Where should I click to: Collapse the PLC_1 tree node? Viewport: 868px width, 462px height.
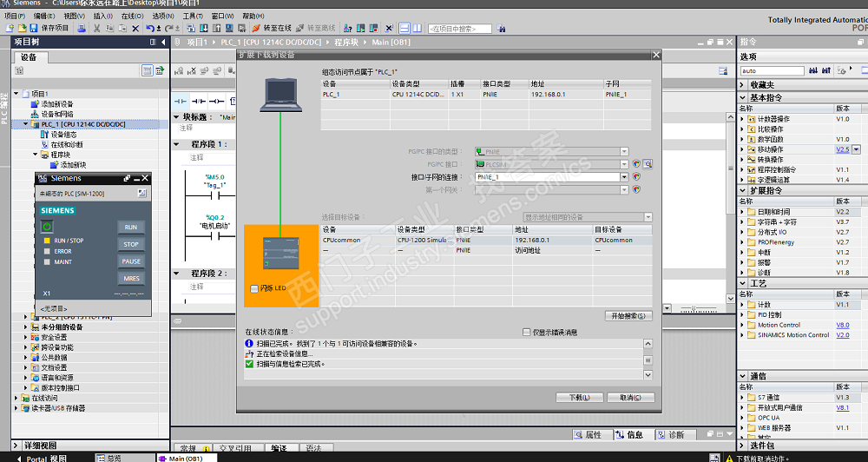26,124
